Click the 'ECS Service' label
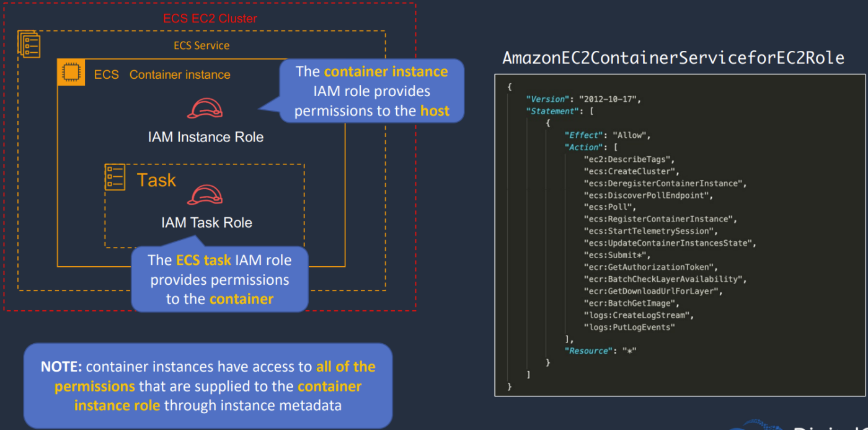Screen dimensions: 868x430 201,45
